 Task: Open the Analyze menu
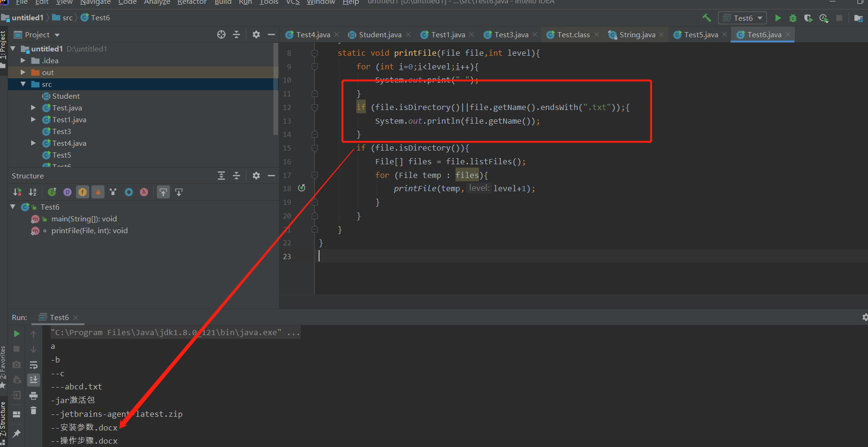pos(157,2)
